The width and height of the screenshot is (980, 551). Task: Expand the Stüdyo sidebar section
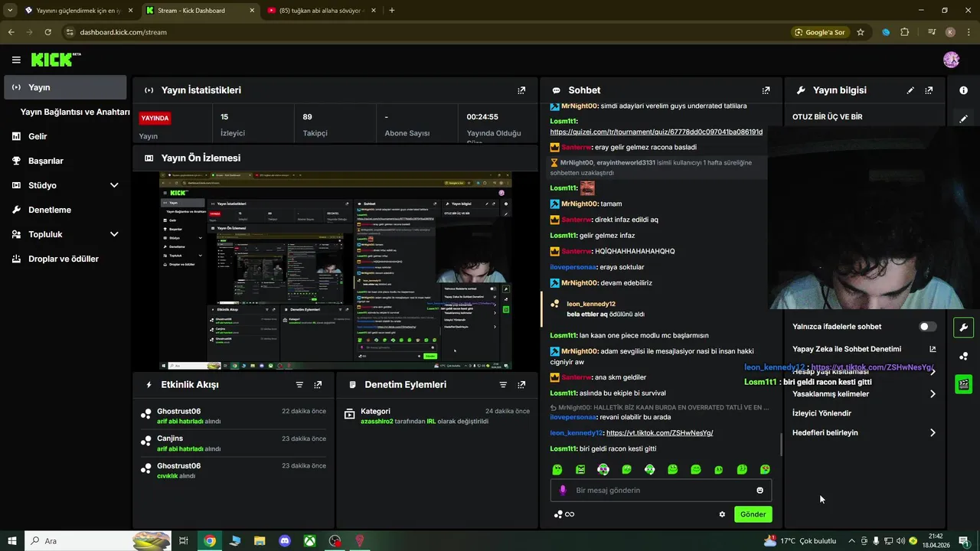[114, 185]
